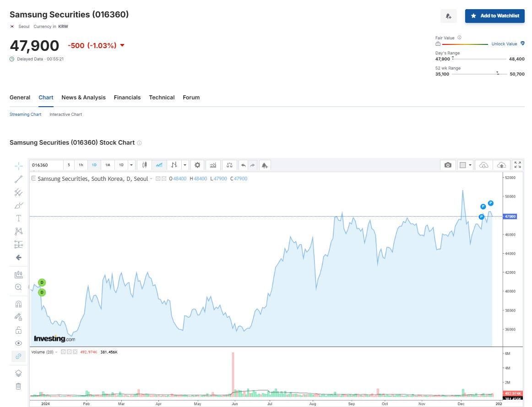Expand the chart style dropdown arrow
This screenshot has width=532, height=407.
[185, 165]
